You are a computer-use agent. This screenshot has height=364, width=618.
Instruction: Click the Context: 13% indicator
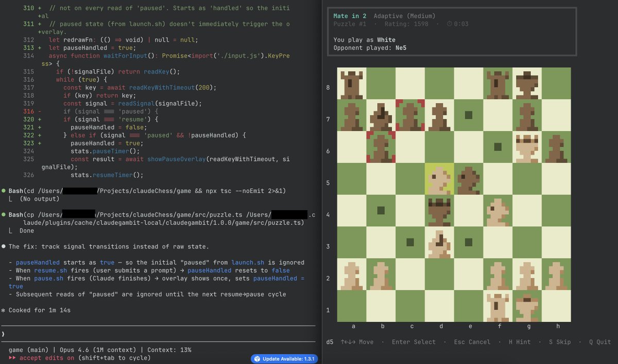(x=169, y=350)
